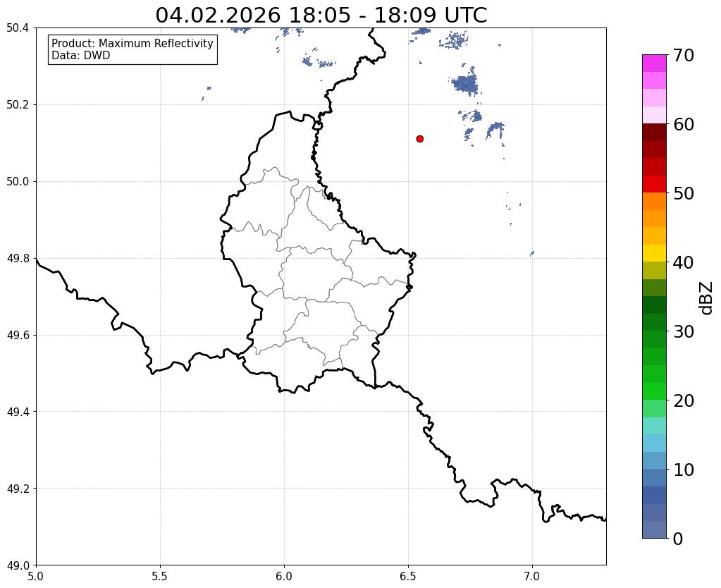Click the longitude axis label 6.5
721x588 pixels.
pyautogui.click(x=408, y=576)
